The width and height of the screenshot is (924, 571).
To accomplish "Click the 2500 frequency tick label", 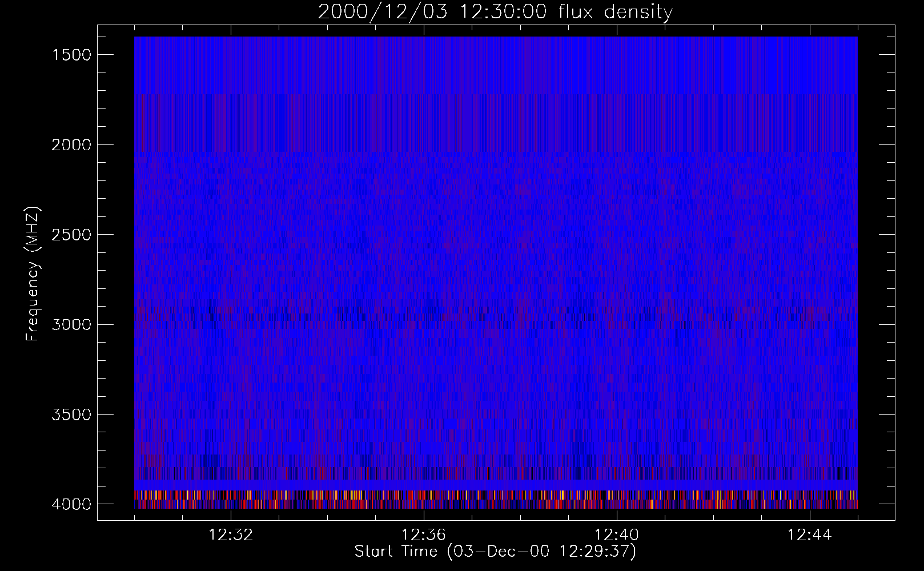I will (x=71, y=235).
